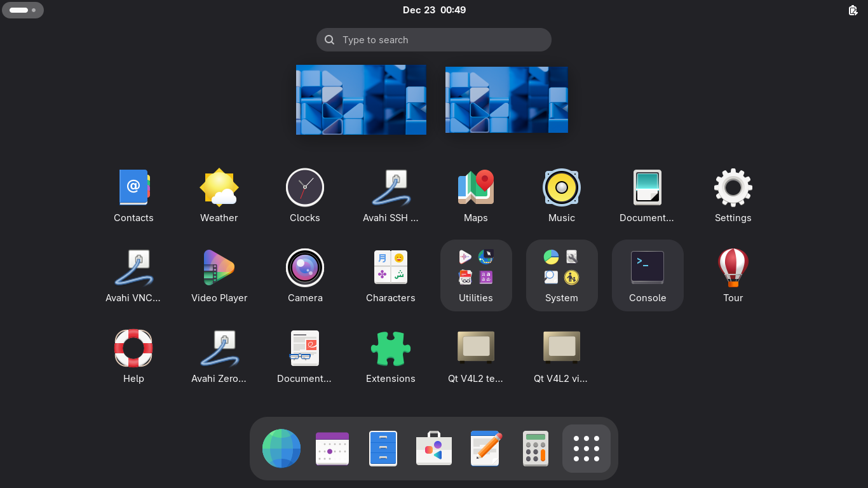
Task: Open the Clocks app
Action: tap(305, 188)
